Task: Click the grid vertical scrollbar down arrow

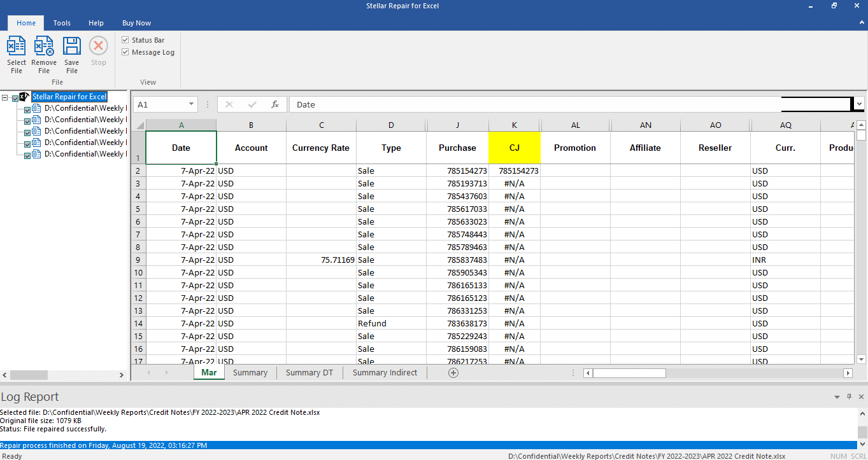Action: (861, 359)
